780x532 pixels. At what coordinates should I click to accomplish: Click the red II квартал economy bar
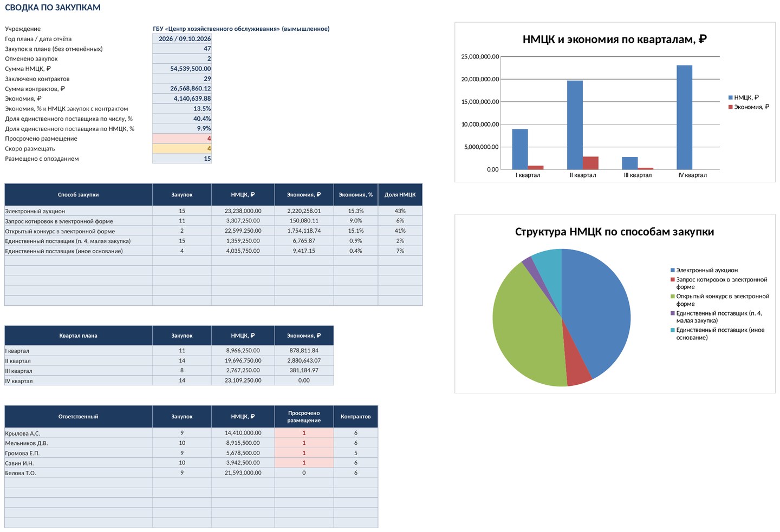click(591, 163)
